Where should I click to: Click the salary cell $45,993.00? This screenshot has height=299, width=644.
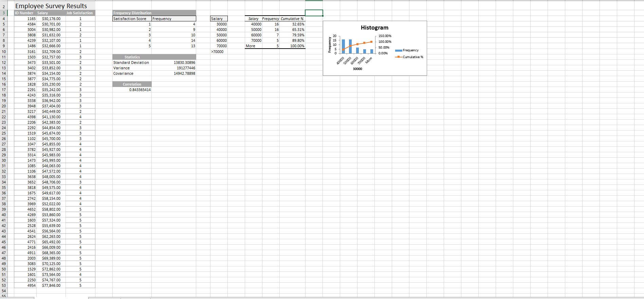(51, 160)
